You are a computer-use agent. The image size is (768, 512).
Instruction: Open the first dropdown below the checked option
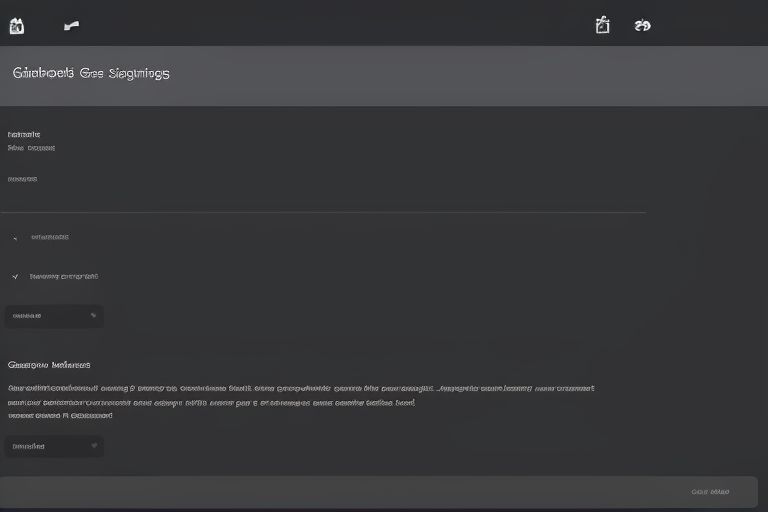pyautogui.click(x=54, y=316)
